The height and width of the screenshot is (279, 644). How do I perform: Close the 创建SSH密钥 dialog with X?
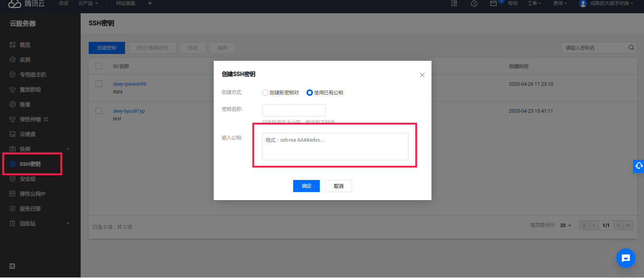(x=422, y=75)
